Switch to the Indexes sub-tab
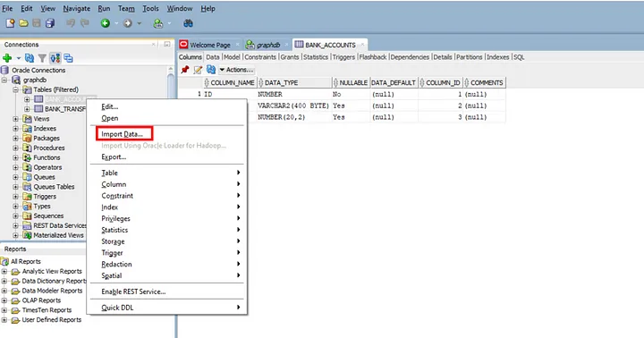The image size is (644, 338). pos(498,57)
